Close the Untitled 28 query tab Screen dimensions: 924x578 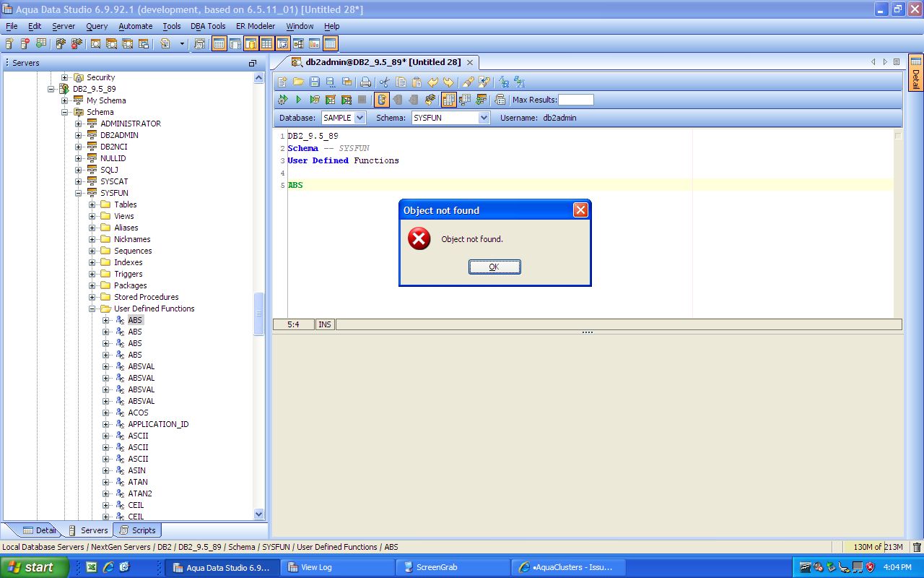(469, 62)
